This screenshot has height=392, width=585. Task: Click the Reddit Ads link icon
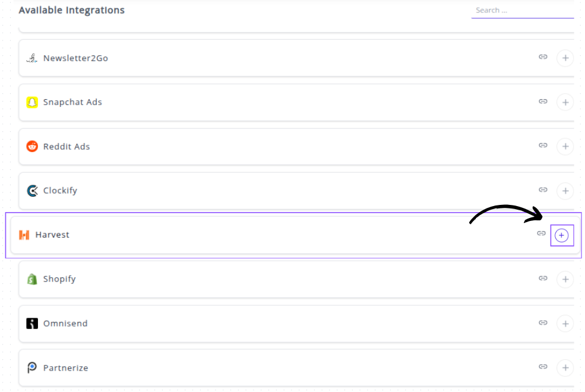543,146
